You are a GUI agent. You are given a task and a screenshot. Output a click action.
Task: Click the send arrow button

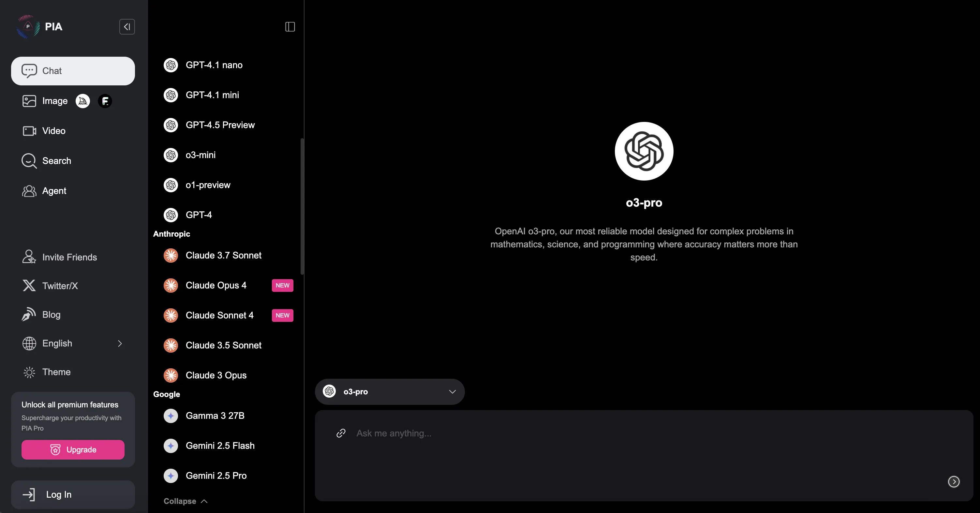pos(954,481)
